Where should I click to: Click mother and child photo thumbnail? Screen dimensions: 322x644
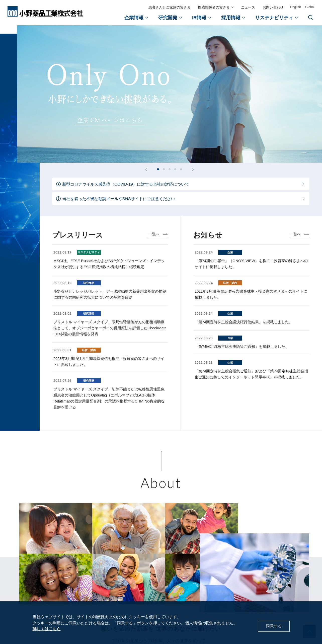56,528
